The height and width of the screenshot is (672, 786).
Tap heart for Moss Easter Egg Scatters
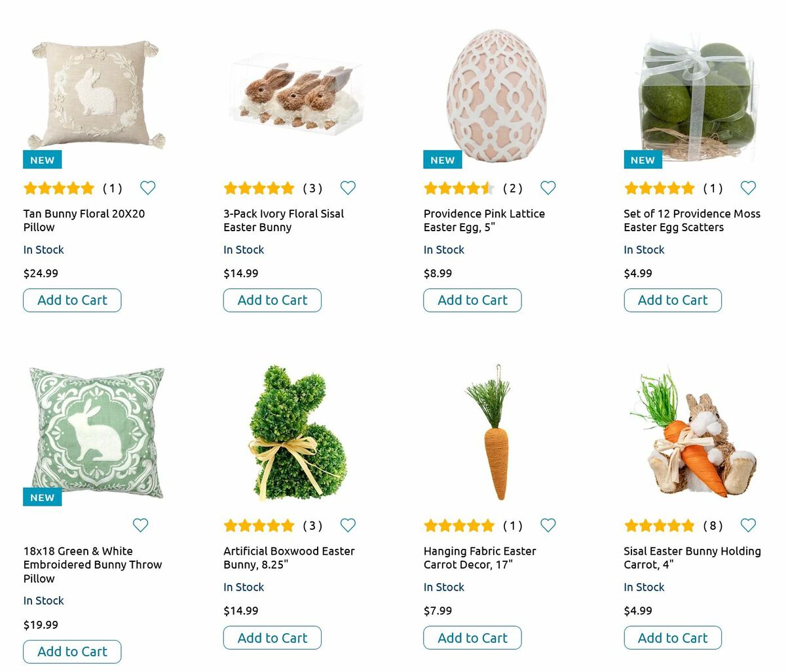click(x=748, y=188)
